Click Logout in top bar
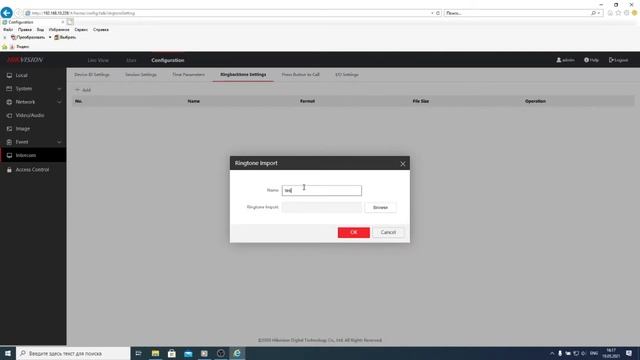The image size is (640, 360). pos(618,60)
